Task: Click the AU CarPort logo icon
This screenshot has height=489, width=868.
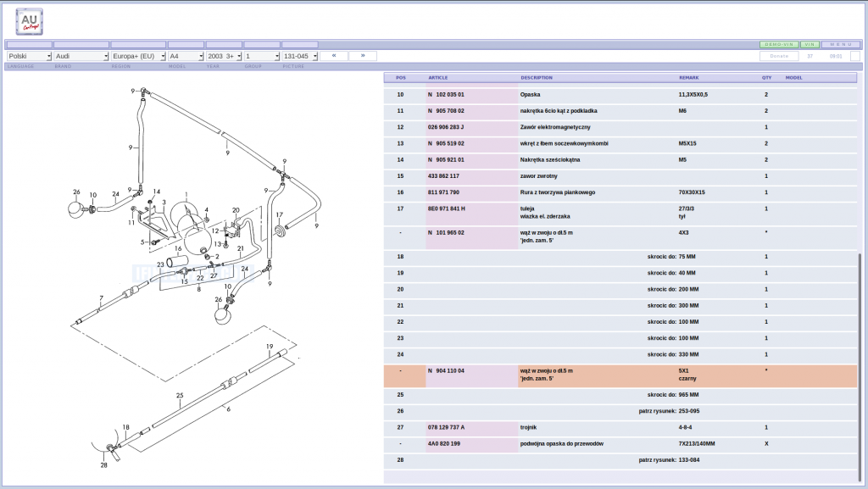Action: pos(30,22)
